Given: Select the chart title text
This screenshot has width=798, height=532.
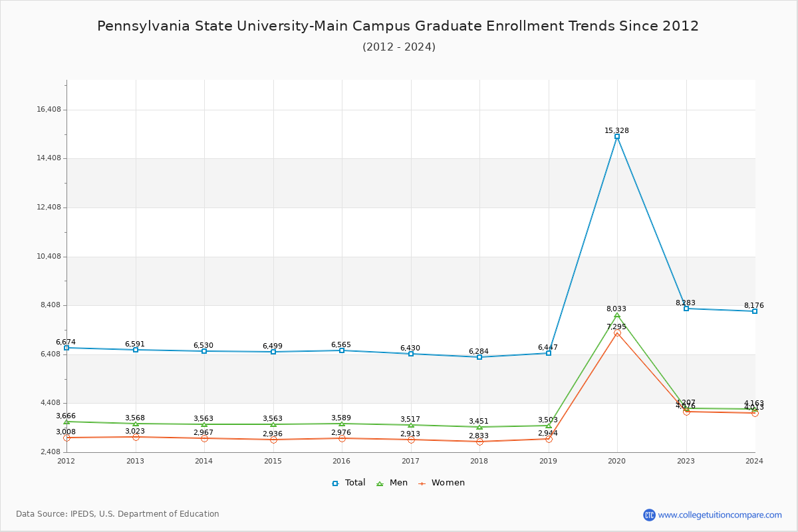Looking at the screenshot, I should pos(399,26).
